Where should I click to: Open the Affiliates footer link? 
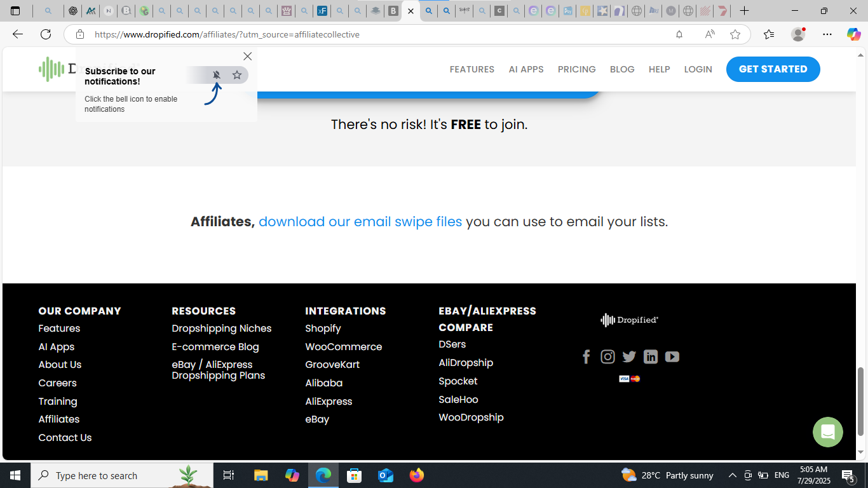coord(59,419)
